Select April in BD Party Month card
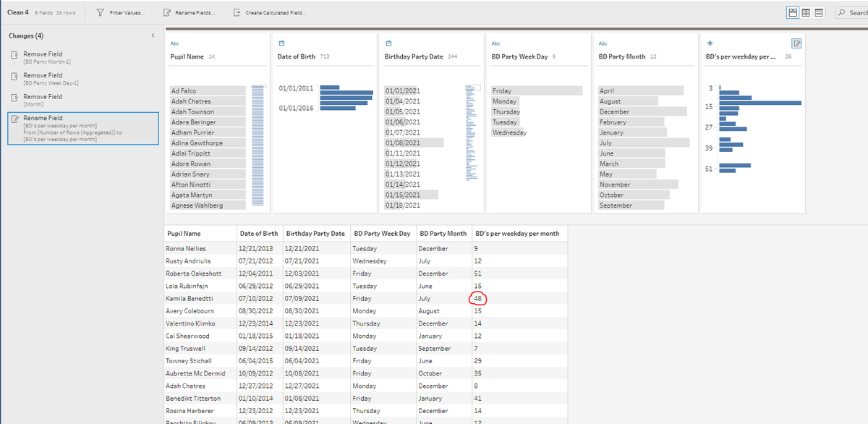 641,90
